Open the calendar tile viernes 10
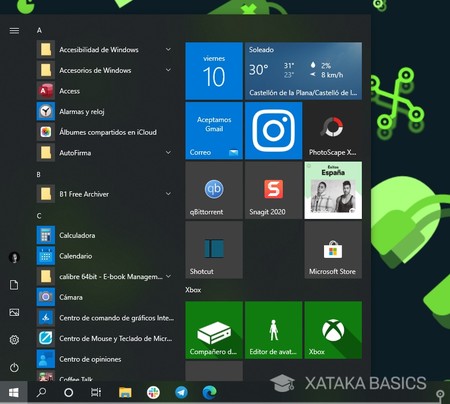Image resolution: width=450 pixels, height=404 pixels. pyautogui.click(x=214, y=71)
